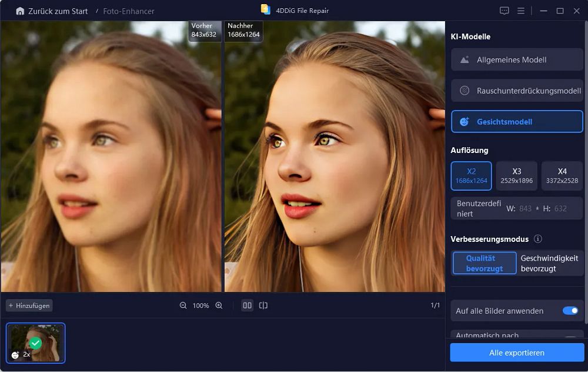Click the Benutzerdefiniert custom resolution row
Viewport: 588px width, 372px height.
click(517, 208)
